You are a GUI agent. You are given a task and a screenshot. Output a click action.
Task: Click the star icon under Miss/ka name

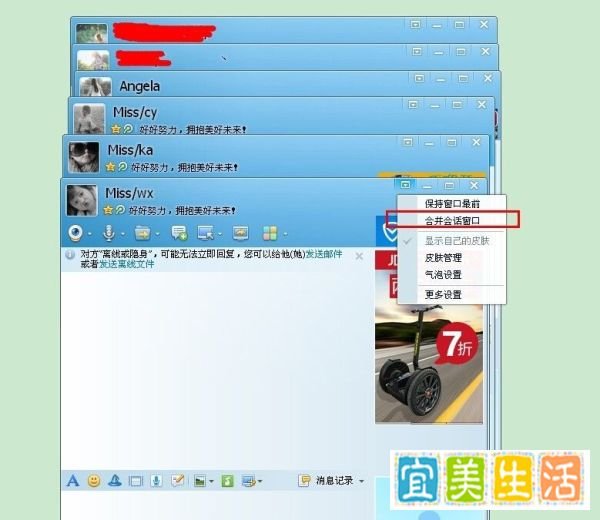[111, 167]
